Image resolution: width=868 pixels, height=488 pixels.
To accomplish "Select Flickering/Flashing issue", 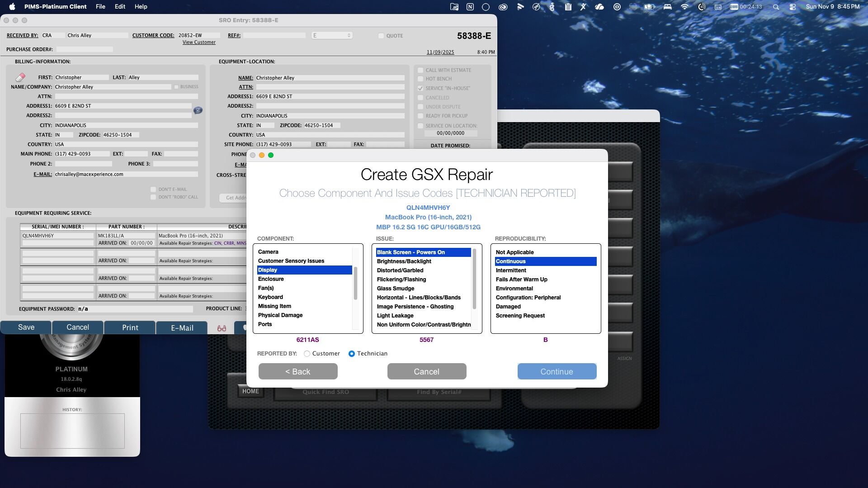I will point(424,280).
